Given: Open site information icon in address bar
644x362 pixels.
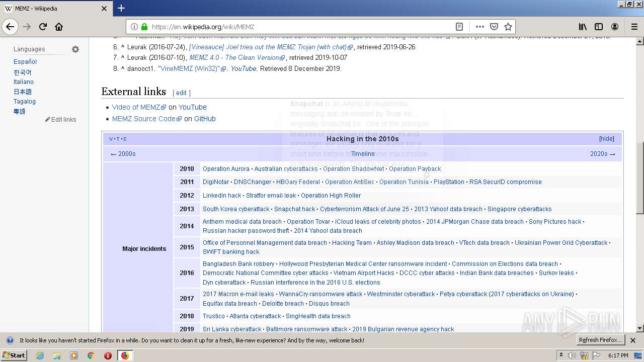Looking at the screenshot, I should click(x=134, y=27).
